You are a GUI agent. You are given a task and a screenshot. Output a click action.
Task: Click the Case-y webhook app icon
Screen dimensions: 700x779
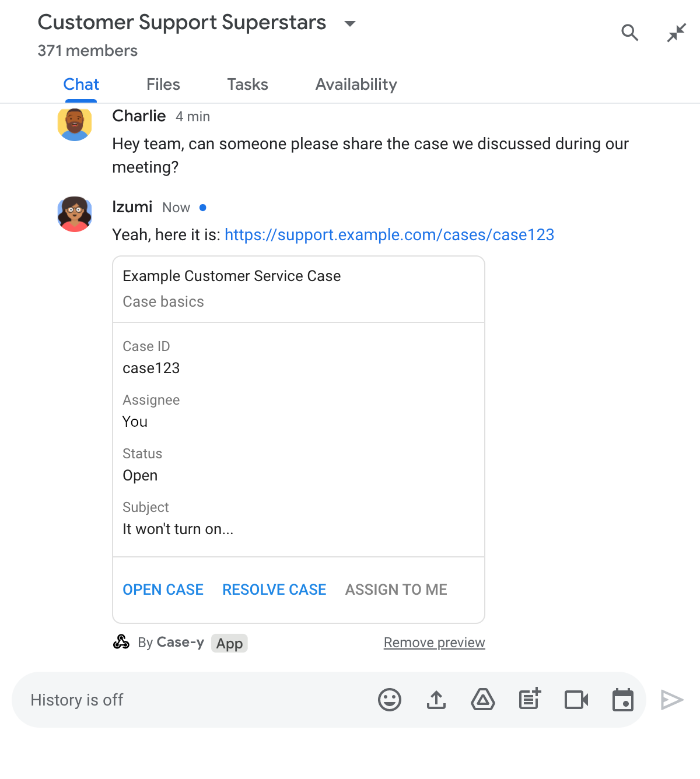(x=121, y=643)
